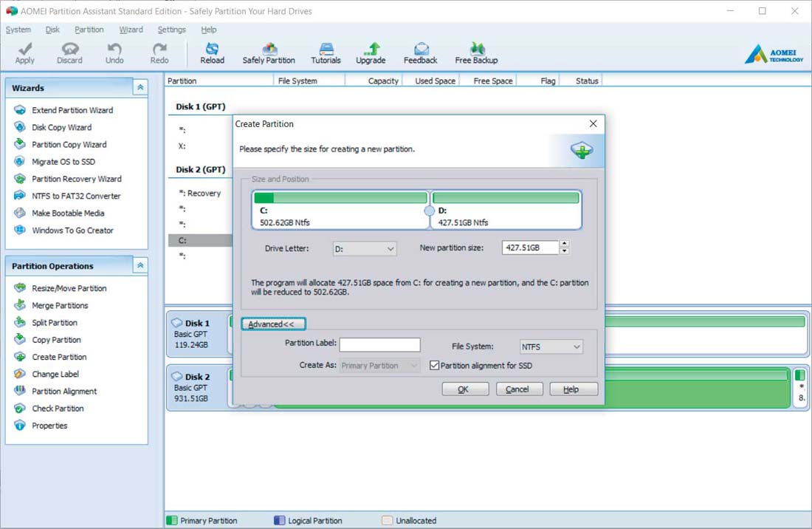Viewport: 812px width, 529px height.
Task: Click the Cancel button in dialog
Action: pyautogui.click(x=520, y=389)
